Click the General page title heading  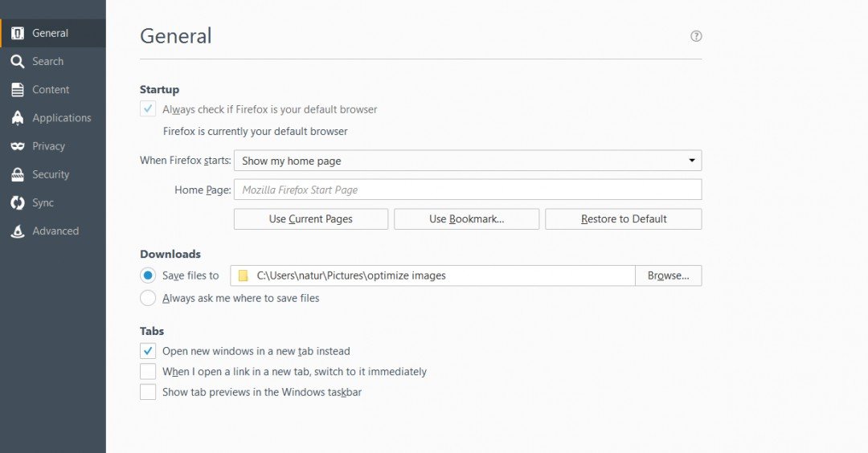(175, 36)
